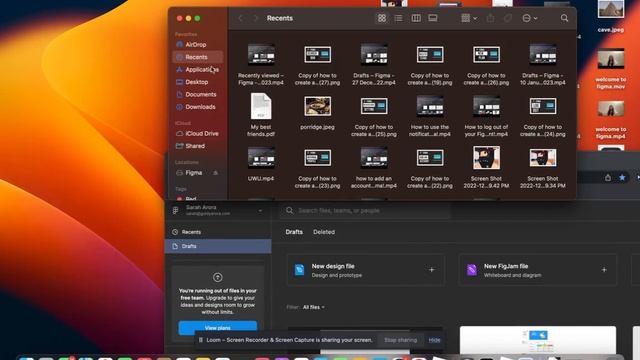Open Desktop in Finder sidebar
Viewport: 640px width, 360px height.
[x=198, y=82]
